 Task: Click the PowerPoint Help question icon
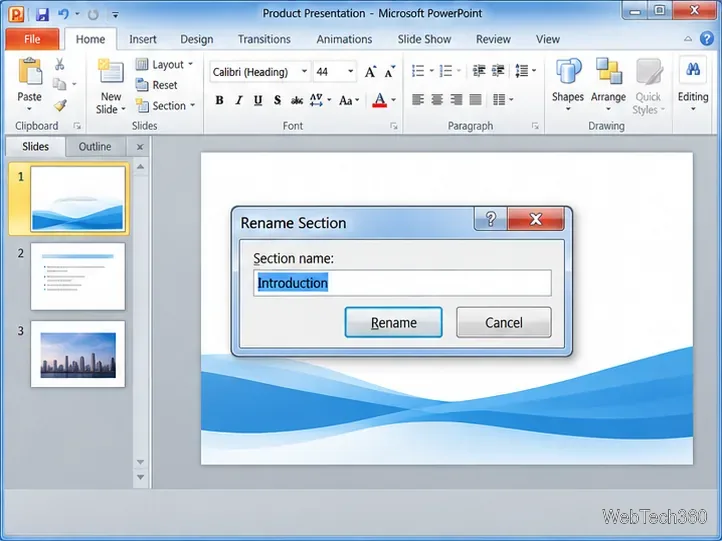[x=707, y=39]
